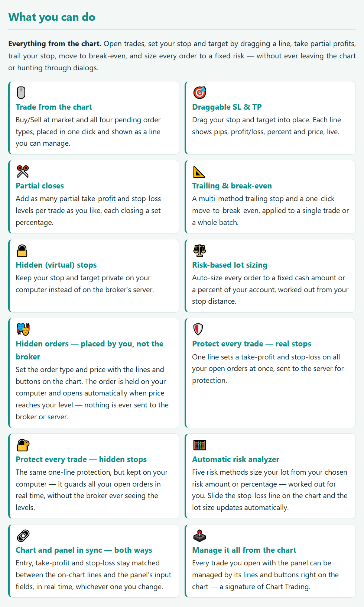Click the theater masks icon for Hidden orders
The image size is (364, 607).
(x=23, y=329)
